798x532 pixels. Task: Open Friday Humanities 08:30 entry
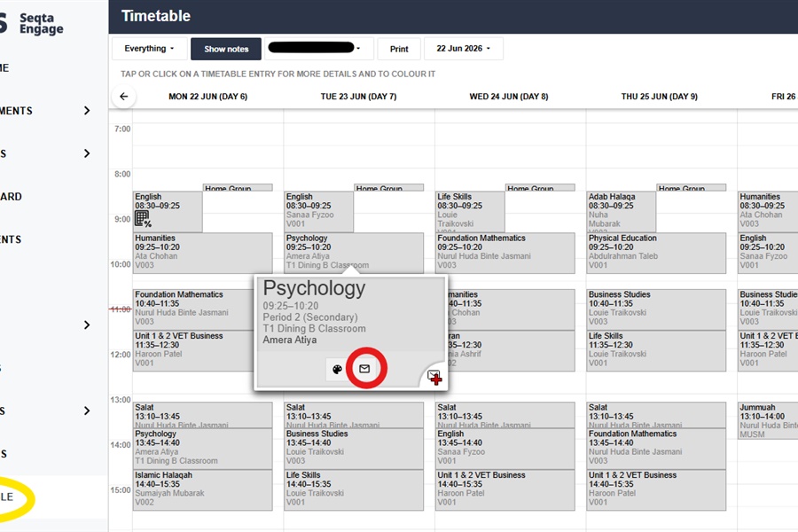click(x=768, y=212)
